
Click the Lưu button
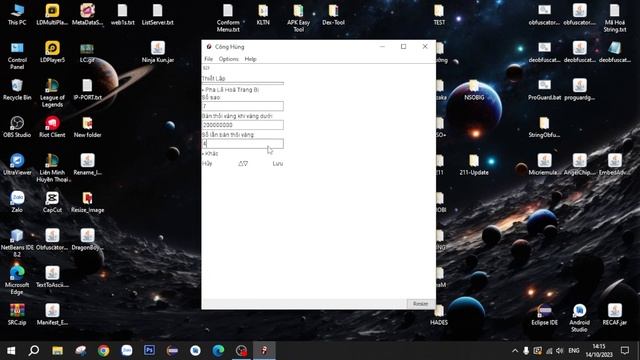coord(278,164)
